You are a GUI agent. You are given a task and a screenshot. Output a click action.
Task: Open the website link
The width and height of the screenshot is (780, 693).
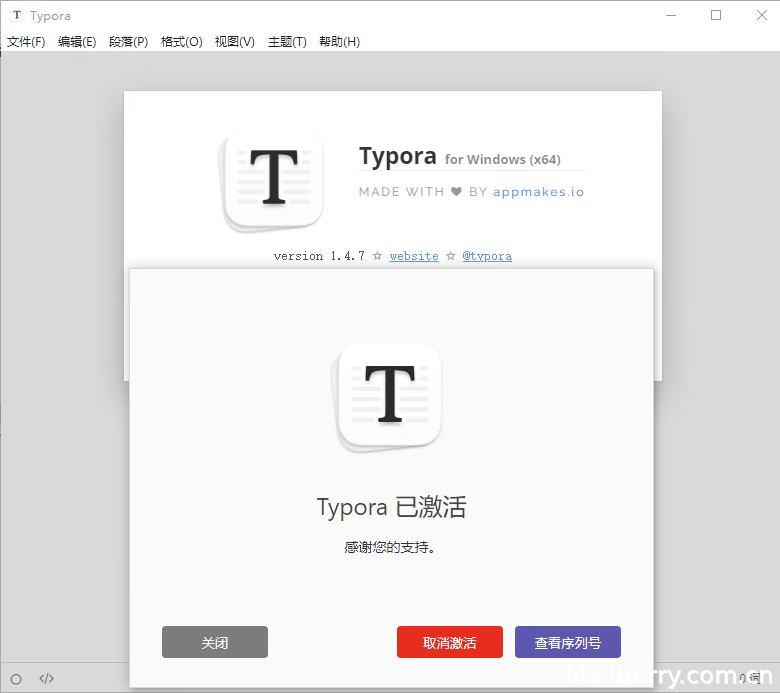[x=414, y=256]
